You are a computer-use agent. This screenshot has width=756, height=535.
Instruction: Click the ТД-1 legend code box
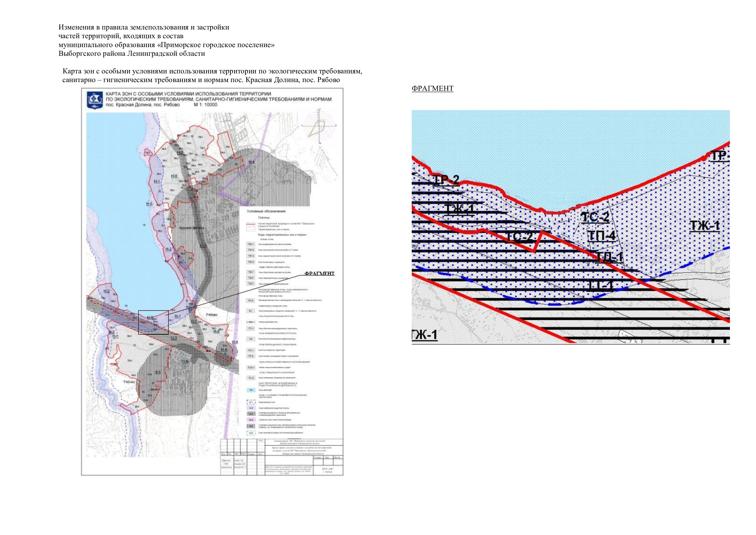pos(251,272)
